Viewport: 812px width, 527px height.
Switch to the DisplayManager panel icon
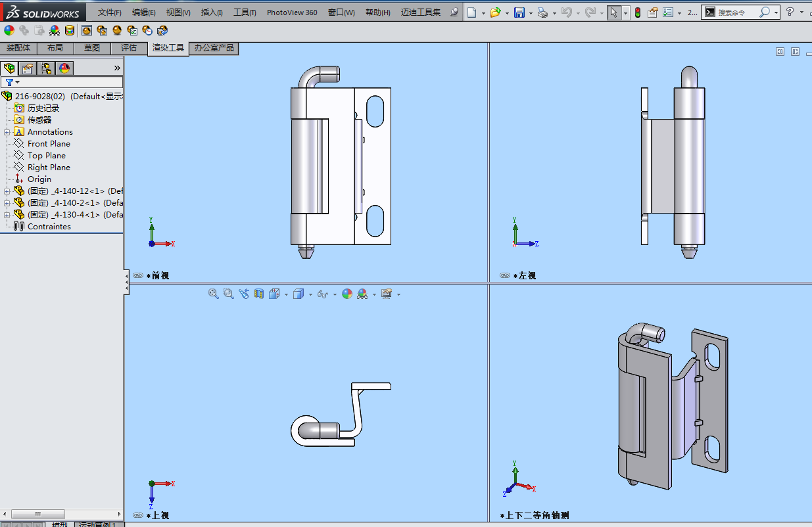click(64, 68)
